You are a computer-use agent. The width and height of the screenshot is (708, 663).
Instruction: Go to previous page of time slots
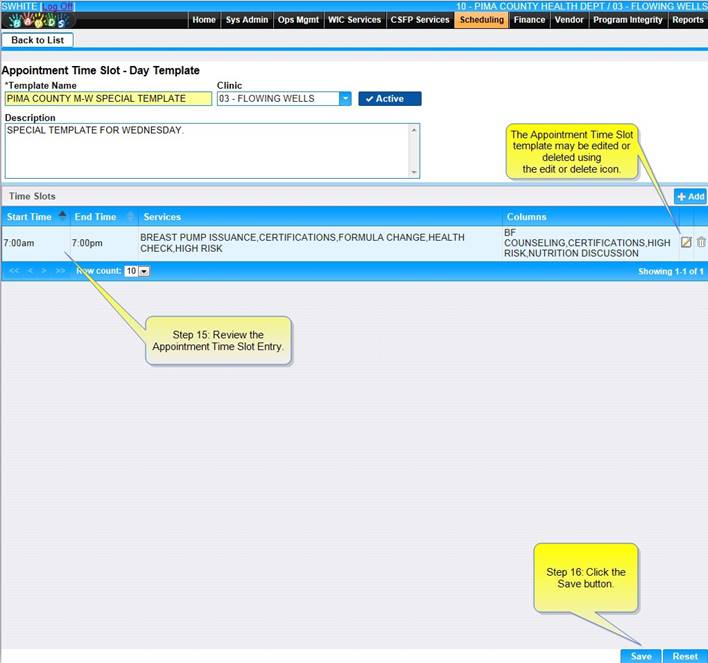(31, 271)
